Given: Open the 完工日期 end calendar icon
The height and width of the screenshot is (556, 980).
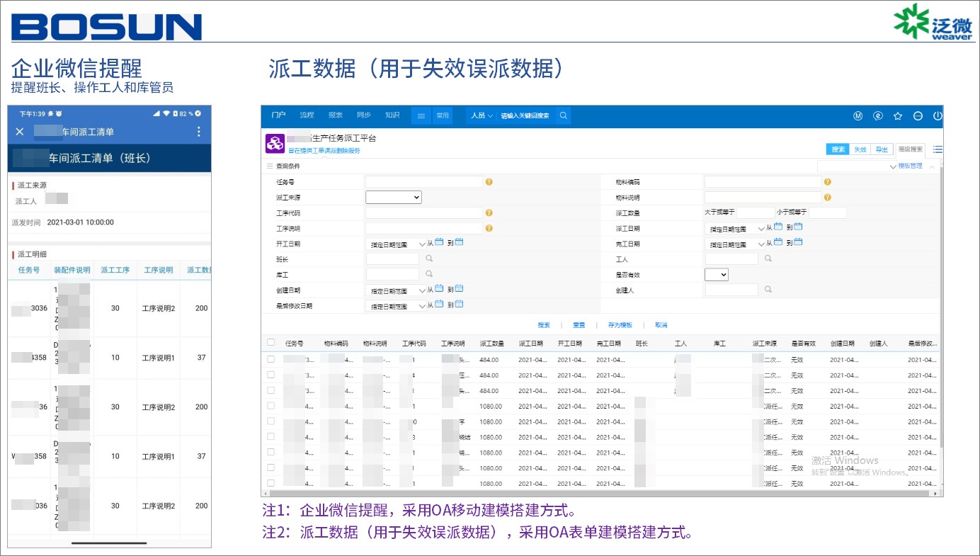Looking at the screenshot, I should click(798, 242).
